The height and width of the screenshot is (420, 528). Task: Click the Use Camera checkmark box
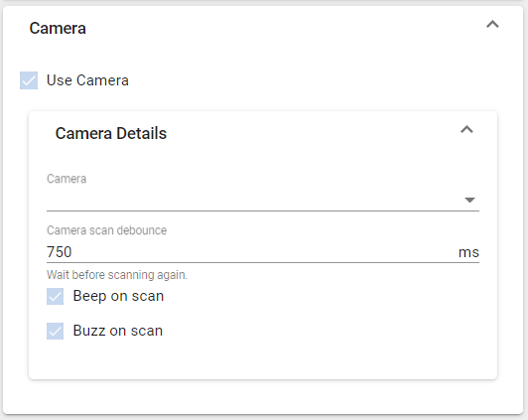pos(29,80)
